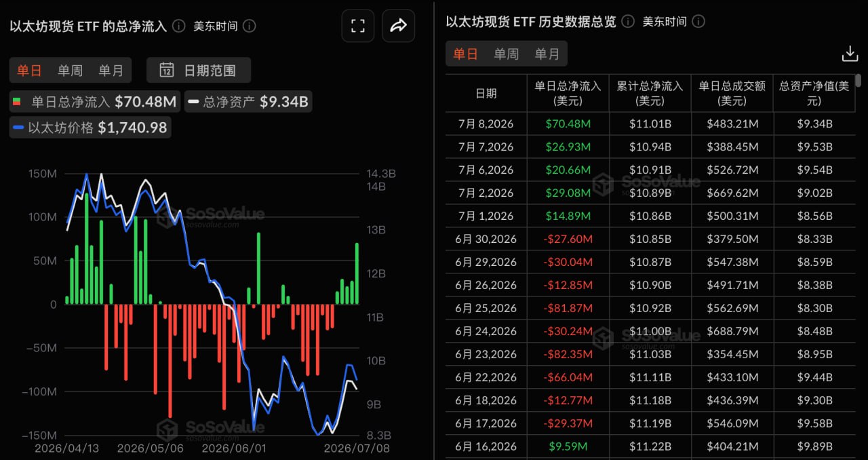Switch chart to 单周 view
The width and height of the screenshot is (868, 460).
(71, 70)
